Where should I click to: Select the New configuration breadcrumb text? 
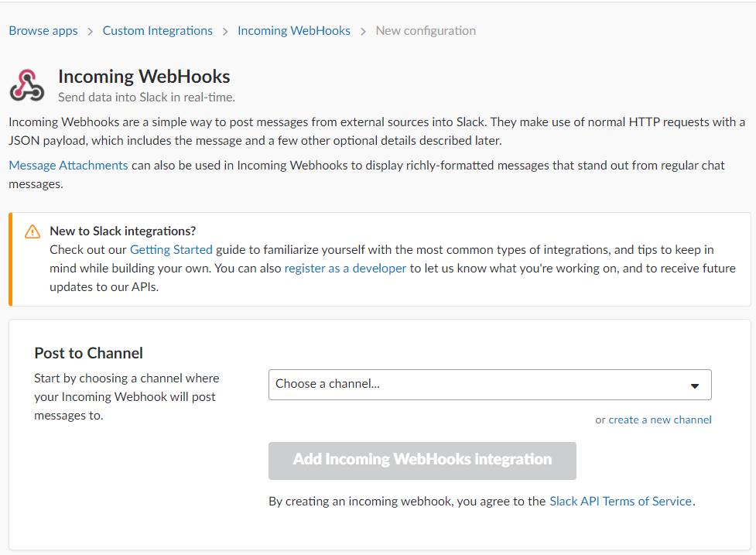click(426, 31)
